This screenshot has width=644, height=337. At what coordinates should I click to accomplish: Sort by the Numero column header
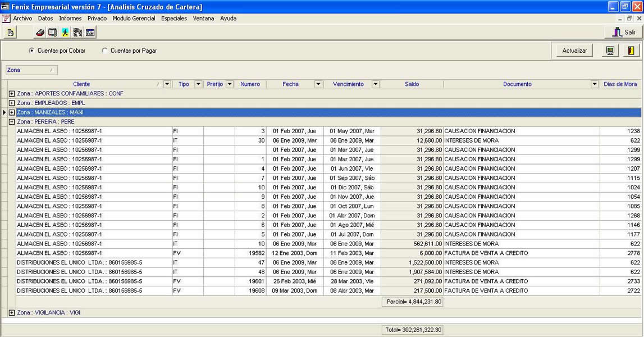coord(250,84)
